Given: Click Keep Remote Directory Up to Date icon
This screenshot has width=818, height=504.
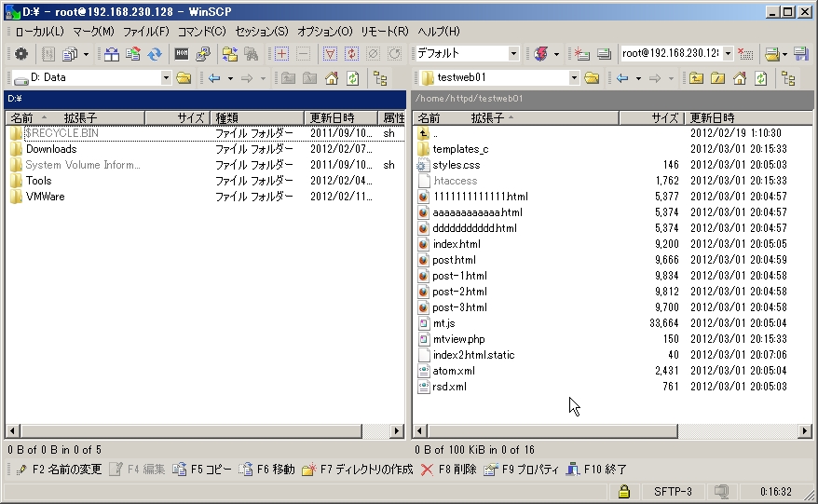Looking at the screenshot, I should (133, 54).
